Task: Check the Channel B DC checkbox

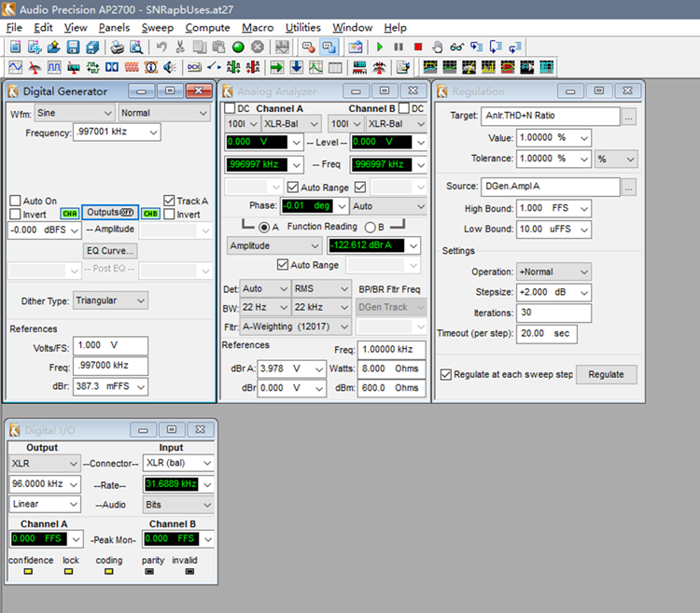Action: click(x=403, y=108)
